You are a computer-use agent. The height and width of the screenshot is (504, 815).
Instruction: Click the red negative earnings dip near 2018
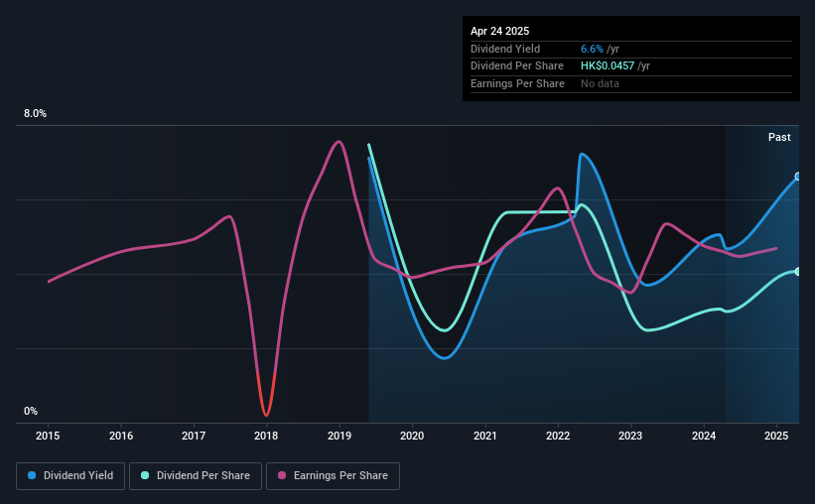click(x=266, y=400)
